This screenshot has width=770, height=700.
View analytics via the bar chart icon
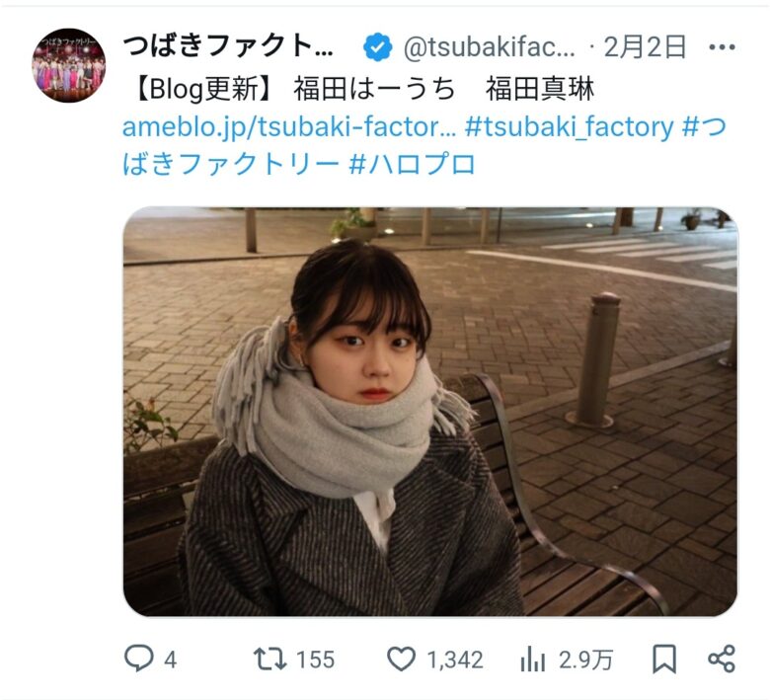pos(532,659)
